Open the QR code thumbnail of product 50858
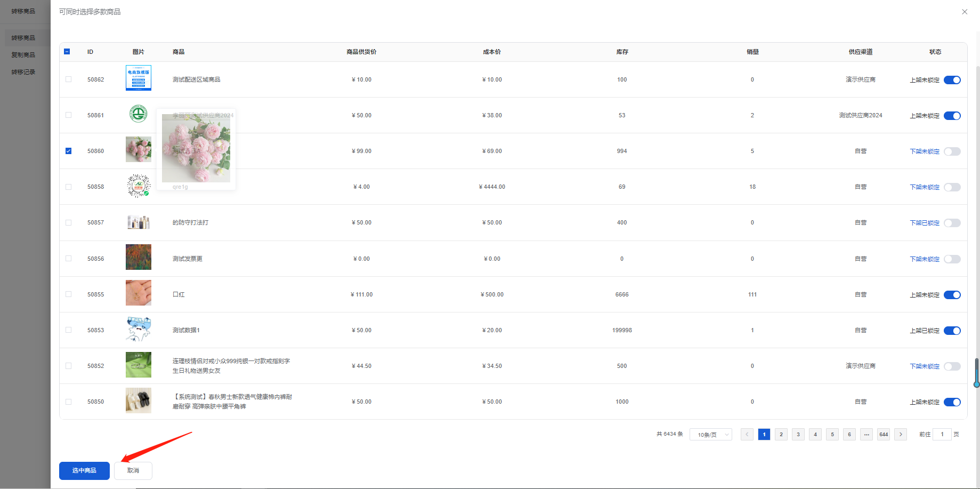Image resolution: width=980 pixels, height=489 pixels. click(x=139, y=186)
